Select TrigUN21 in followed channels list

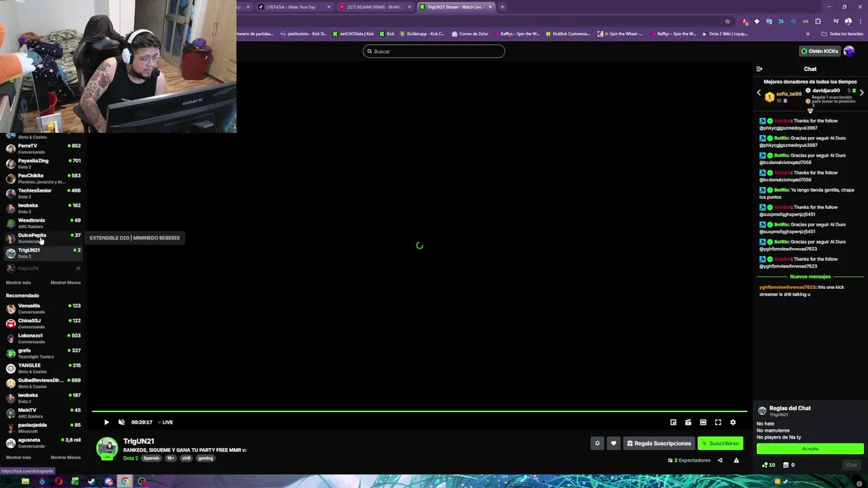pyautogui.click(x=43, y=253)
